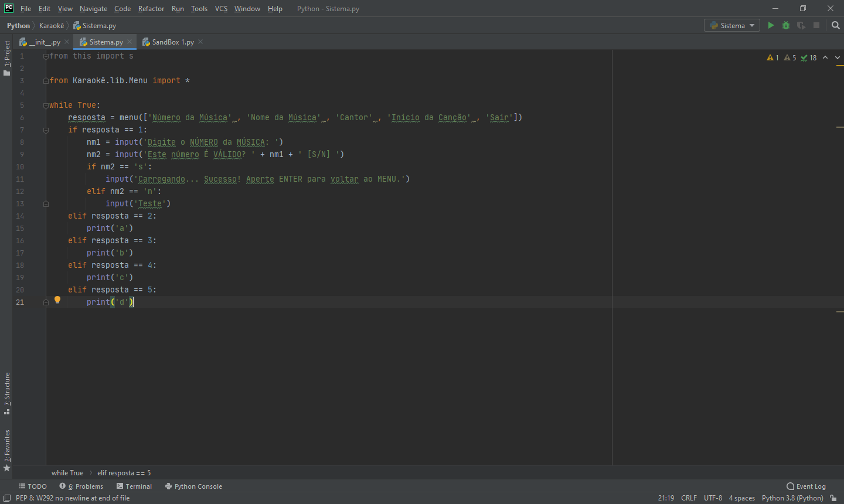This screenshot has height=504, width=844.
Task: Open the Event Log
Action: coord(806,486)
